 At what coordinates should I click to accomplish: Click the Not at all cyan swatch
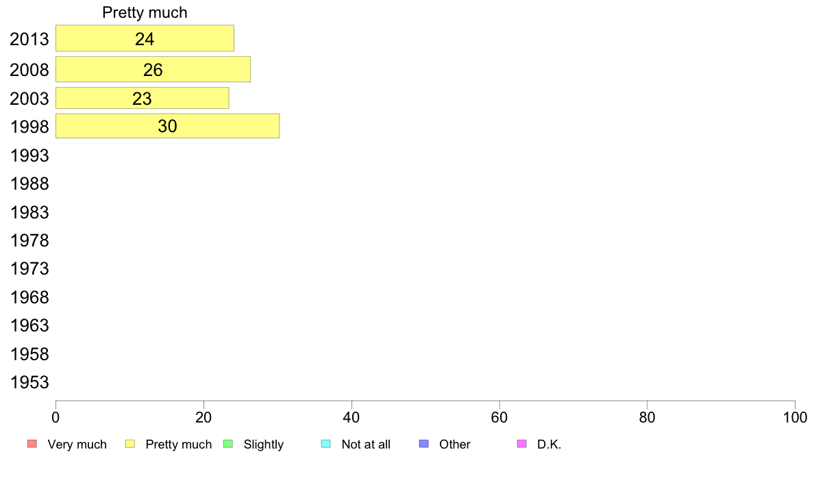pyautogui.click(x=326, y=444)
